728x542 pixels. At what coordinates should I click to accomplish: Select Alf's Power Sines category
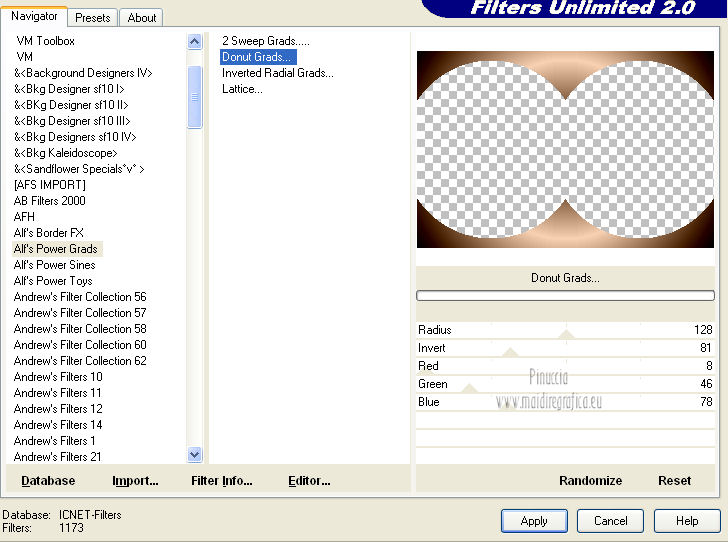(x=55, y=265)
